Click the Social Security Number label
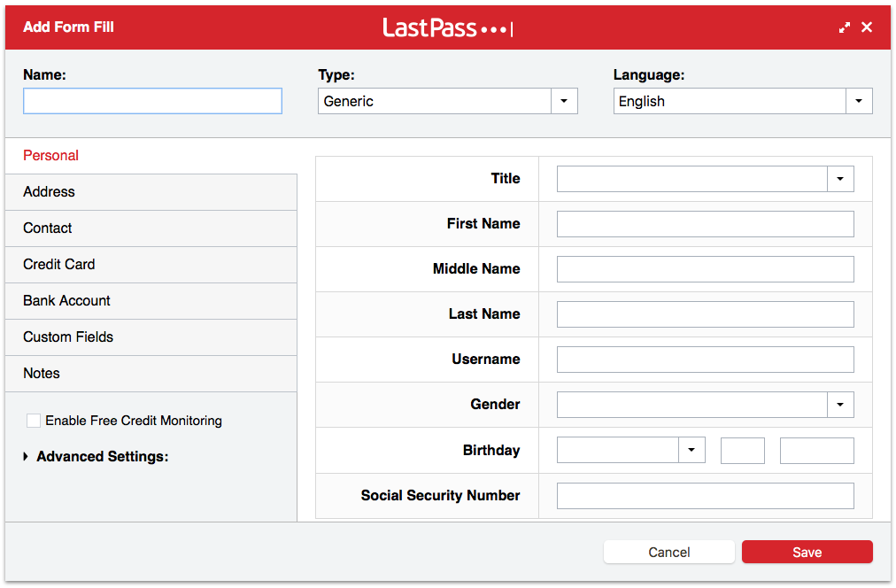This screenshot has width=896, height=588. tap(440, 495)
